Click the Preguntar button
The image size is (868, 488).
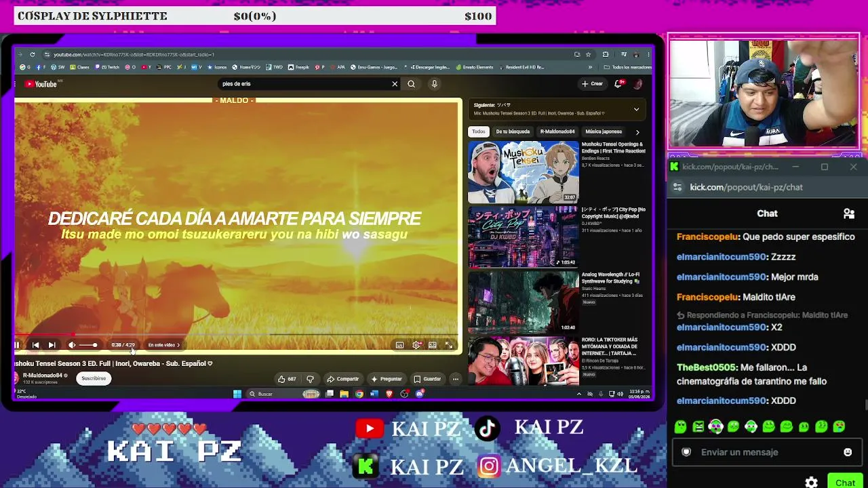386,379
